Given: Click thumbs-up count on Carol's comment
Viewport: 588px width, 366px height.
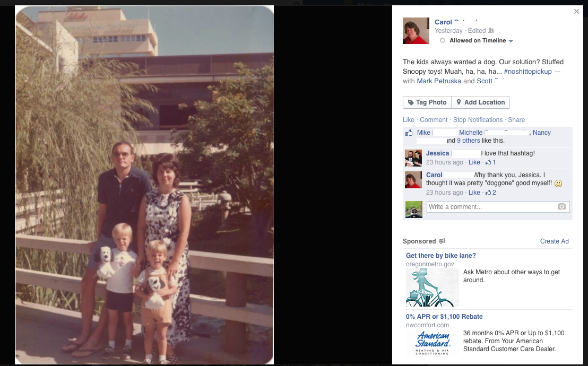Looking at the screenshot, I should tap(490, 193).
